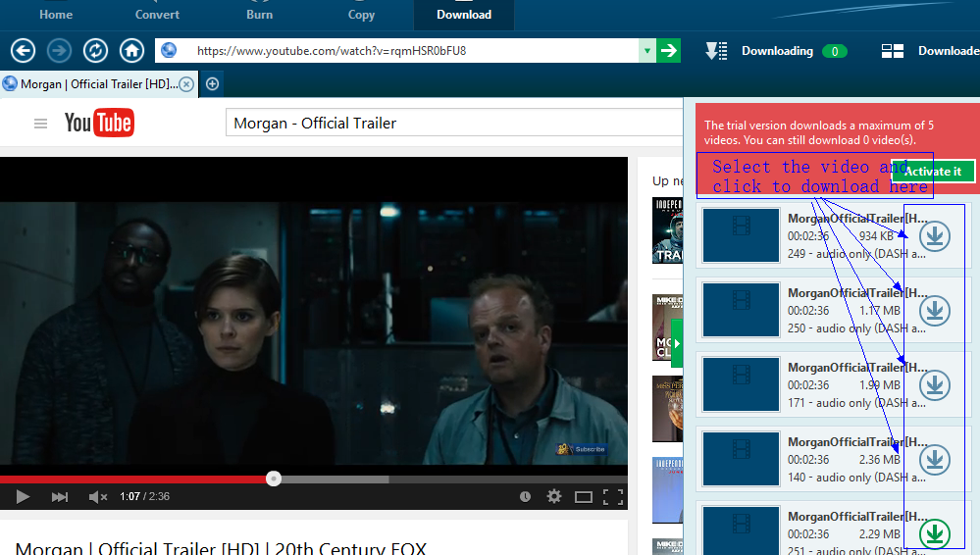Select the Download tab

click(464, 15)
